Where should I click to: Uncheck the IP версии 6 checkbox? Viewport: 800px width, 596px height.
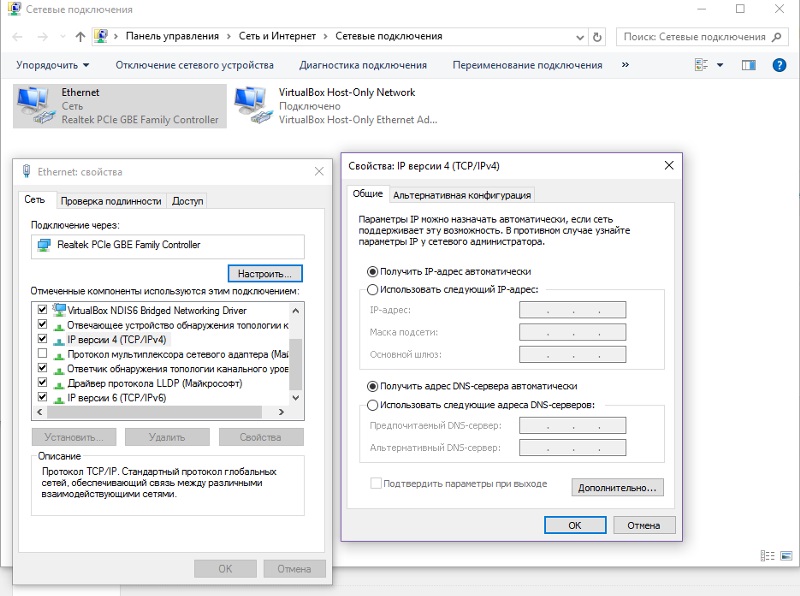pos(42,396)
